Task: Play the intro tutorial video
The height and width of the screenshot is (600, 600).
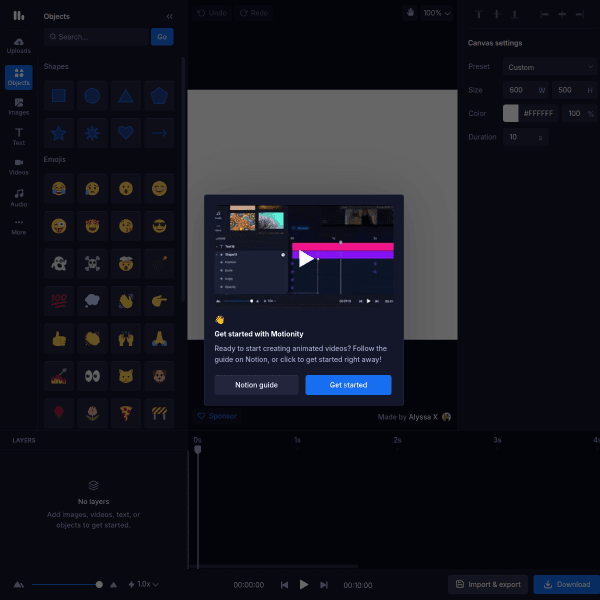Action: [305, 258]
